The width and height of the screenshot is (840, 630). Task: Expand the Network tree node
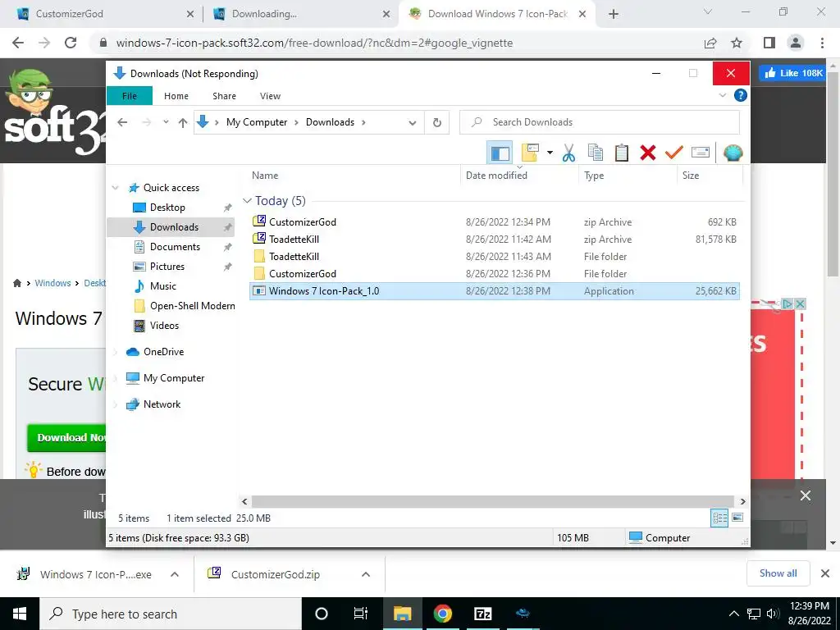point(115,404)
